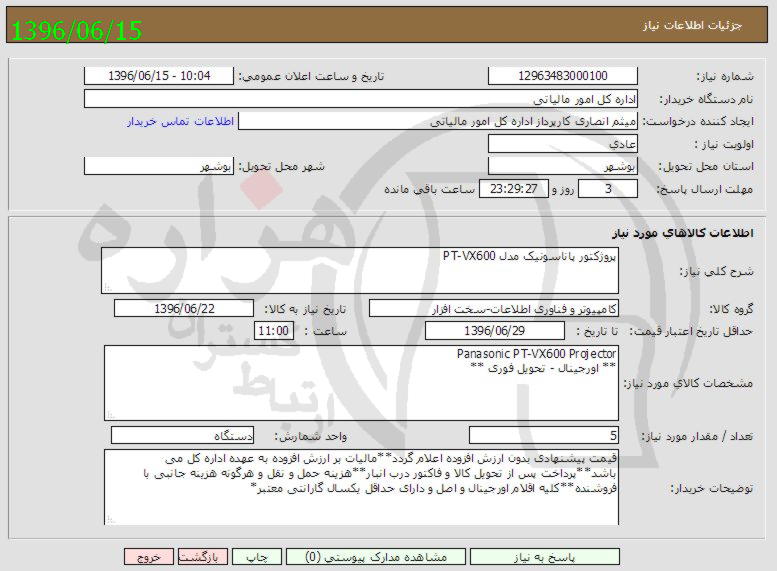777x571 pixels.
Task: Click the remaining days field showing 3
Action: pos(608,189)
